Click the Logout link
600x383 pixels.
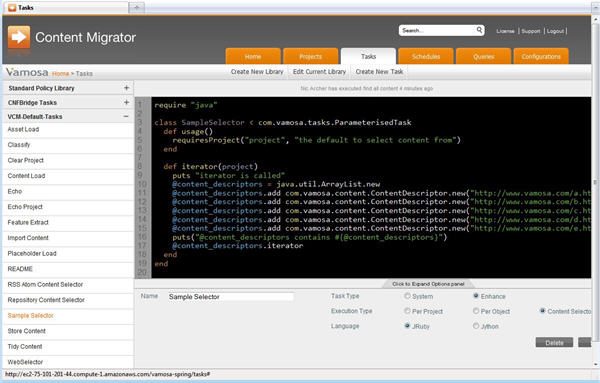click(555, 31)
